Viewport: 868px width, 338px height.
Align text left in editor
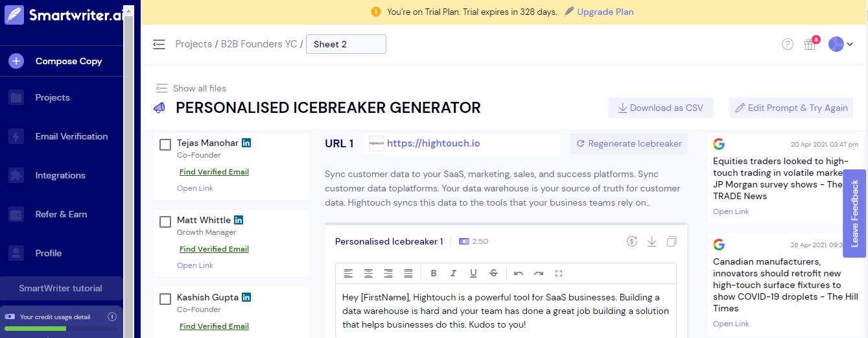coord(348,273)
